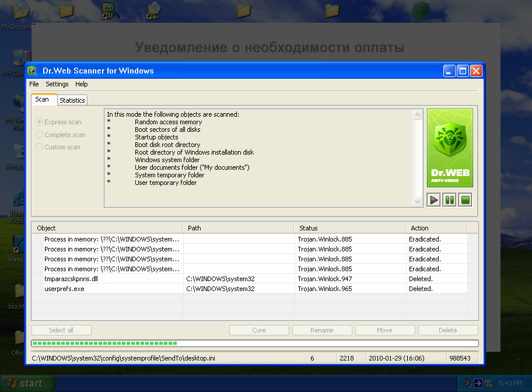Select the userprefs.exe row

(x=250, y=289)
